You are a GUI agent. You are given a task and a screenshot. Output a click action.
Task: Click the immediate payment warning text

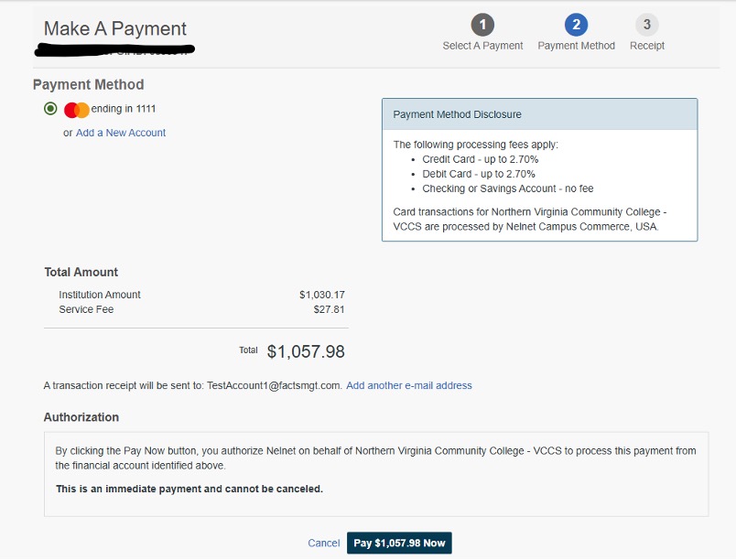(x=189, y=489)
